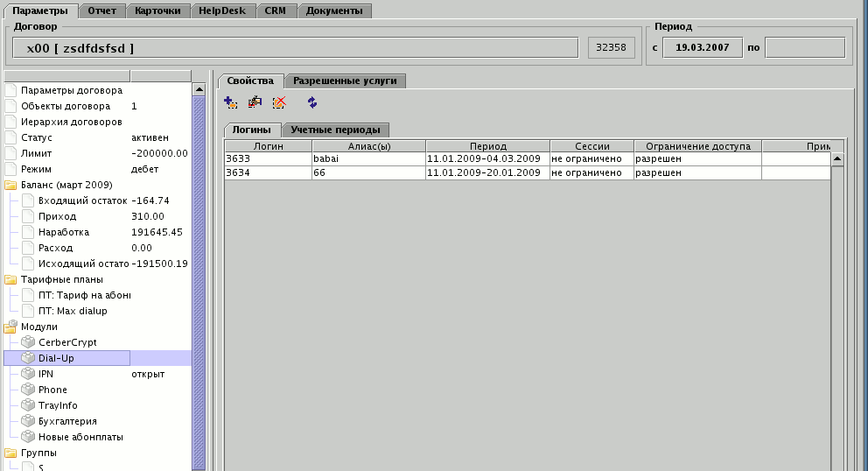The height and width of the screenshot is (471, 868).
Task: Click the refresh arrows icon
Action: coord(311,102)
